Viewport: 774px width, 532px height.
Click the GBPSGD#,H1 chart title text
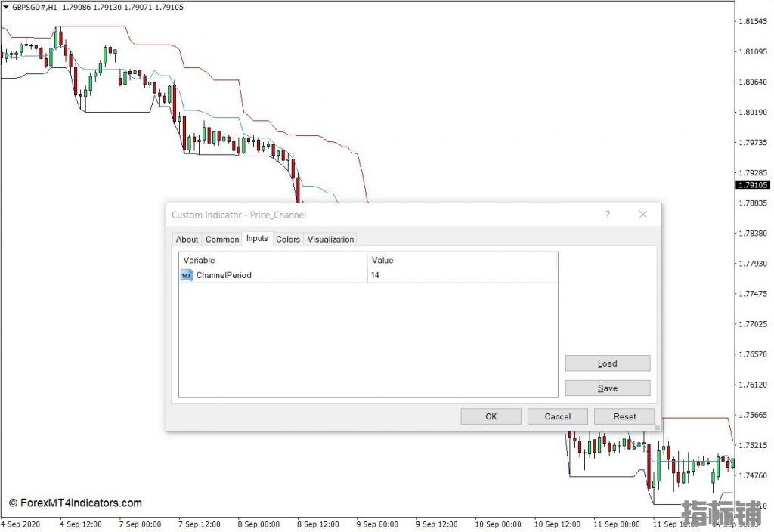pyautogui.click(x=35, y=8)
